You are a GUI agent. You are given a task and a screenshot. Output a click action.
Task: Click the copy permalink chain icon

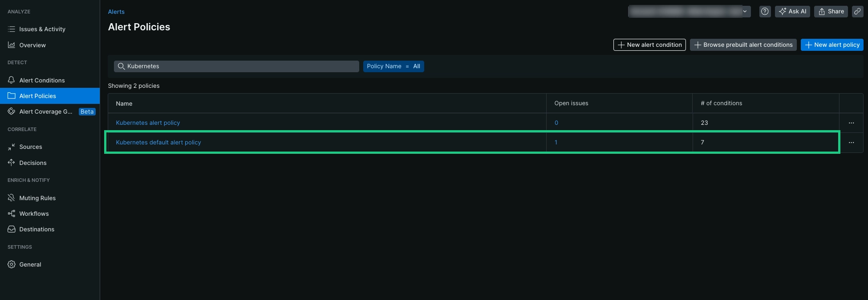pyautogui.click(x=857, y=12)
